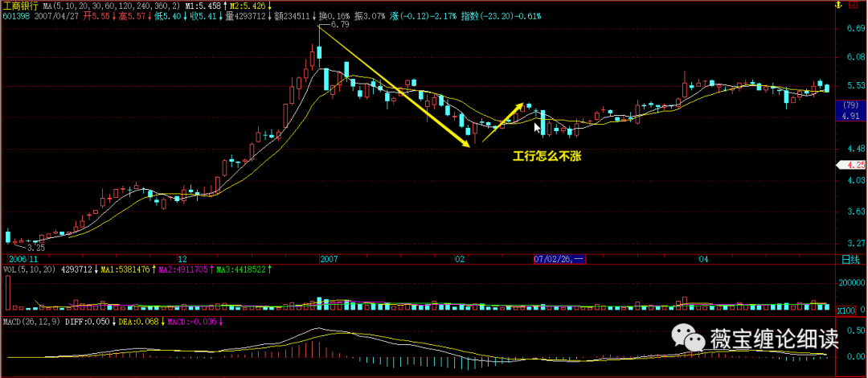Click the 02 month label on time axis
The width and height of the screenshot is (868, 378).
coord(460,259)
